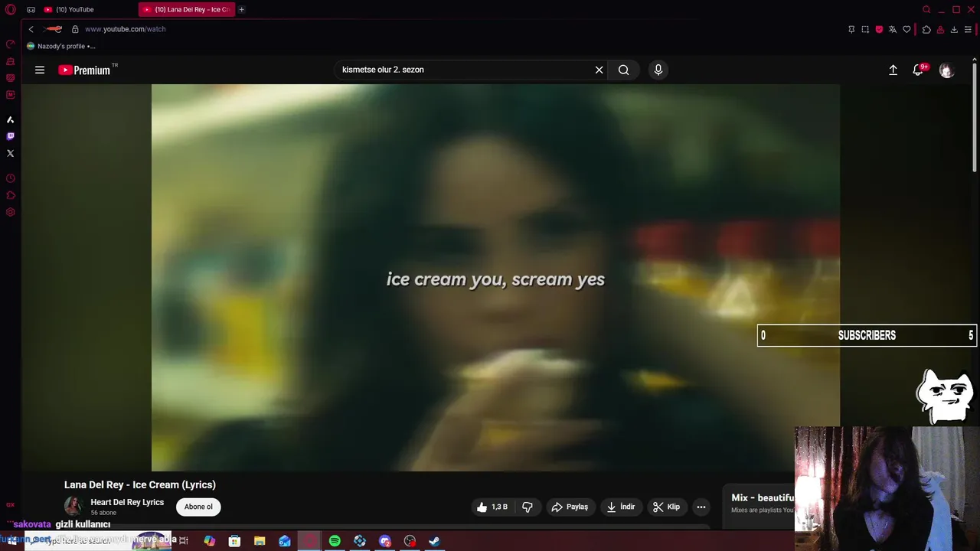
Task: Open Discord from the taskbar
Action: [384, 541]
